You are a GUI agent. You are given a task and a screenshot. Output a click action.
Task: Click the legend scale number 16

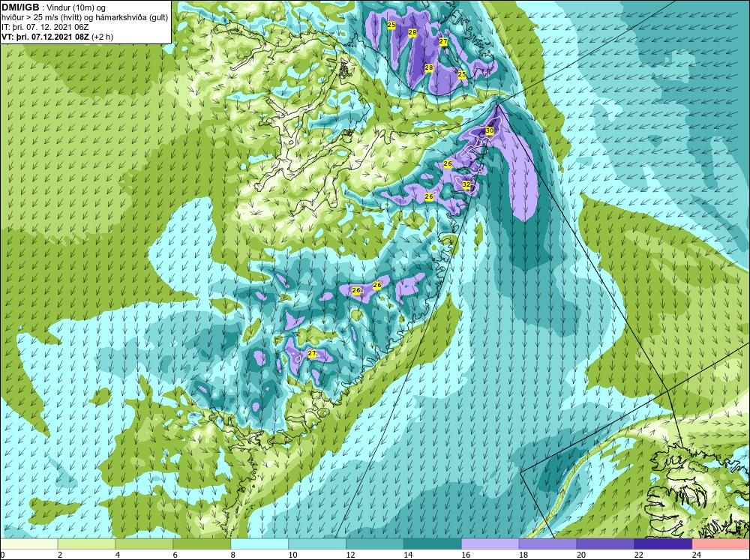466,555
